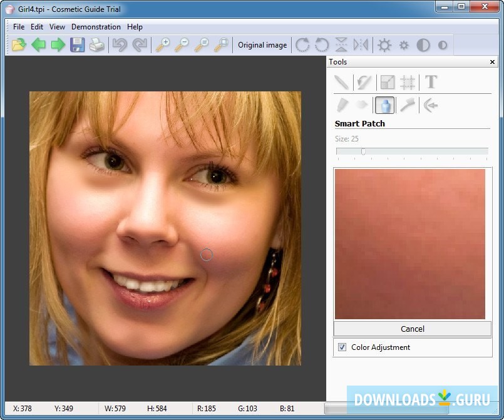
Task: Open a file with the folder icon
Action: [x=18, y=44]
